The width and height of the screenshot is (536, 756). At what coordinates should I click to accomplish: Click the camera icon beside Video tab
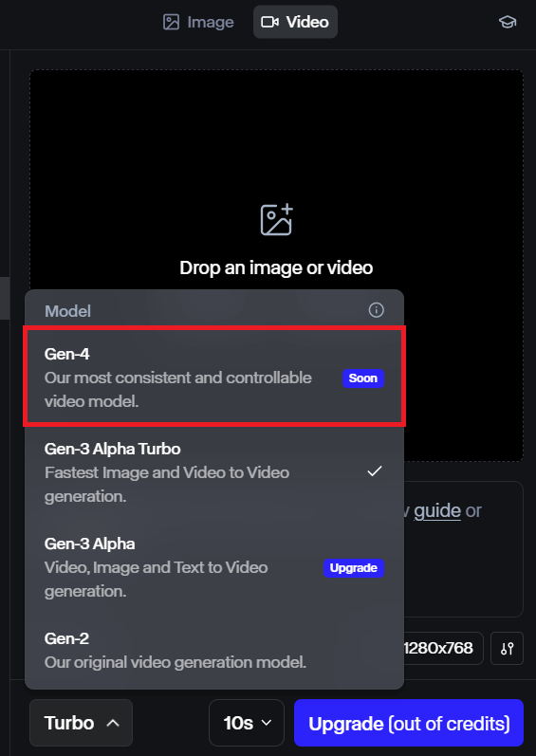[270, 22]
